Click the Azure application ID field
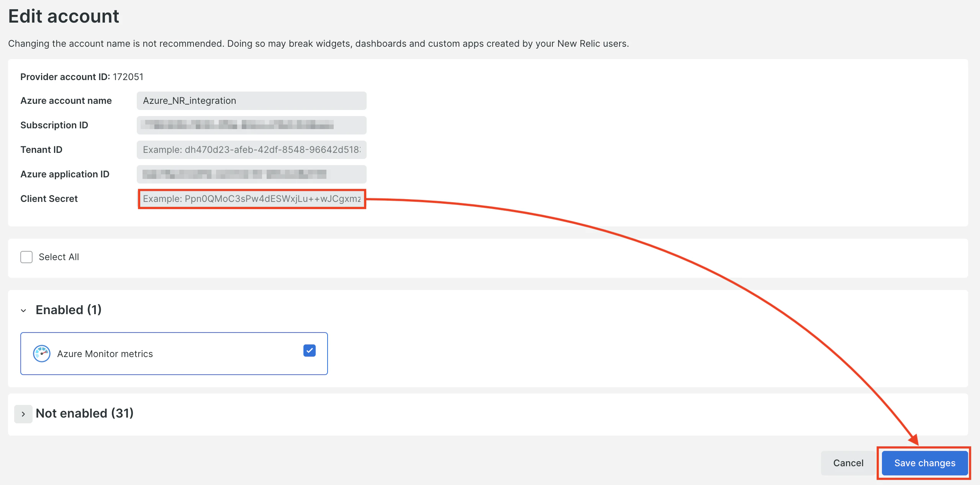The height and width of the screenshot is (485, 980). coord(252,174)
